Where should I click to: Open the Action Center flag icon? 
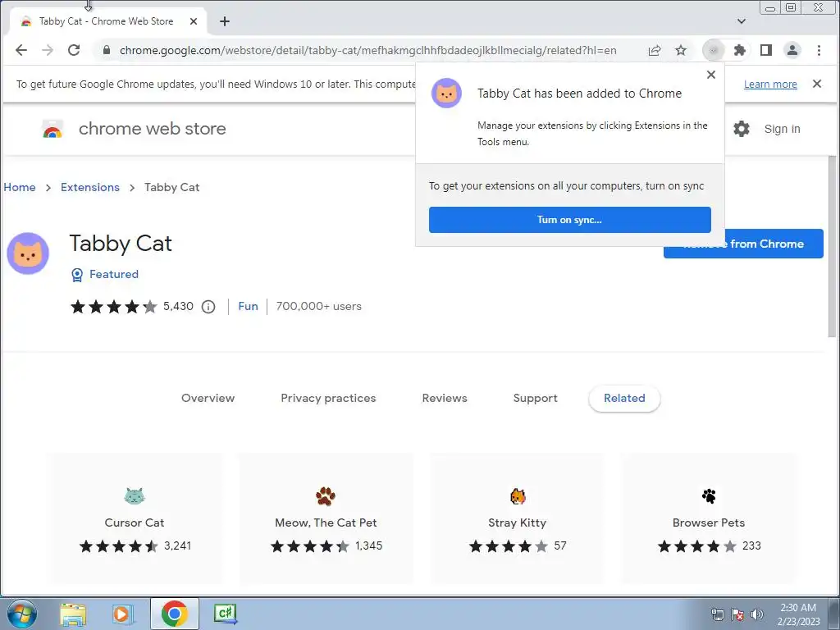click(x=737, y=614)
